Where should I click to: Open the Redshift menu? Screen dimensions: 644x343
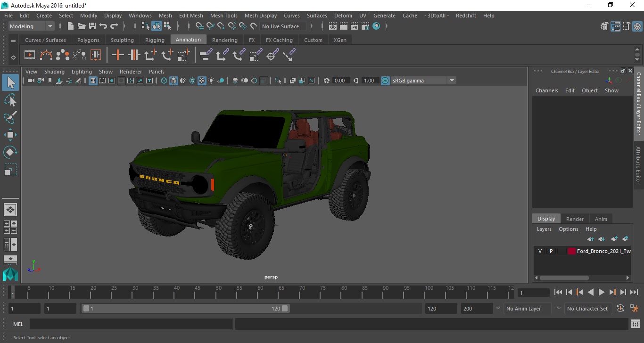(x=466, y=16)
